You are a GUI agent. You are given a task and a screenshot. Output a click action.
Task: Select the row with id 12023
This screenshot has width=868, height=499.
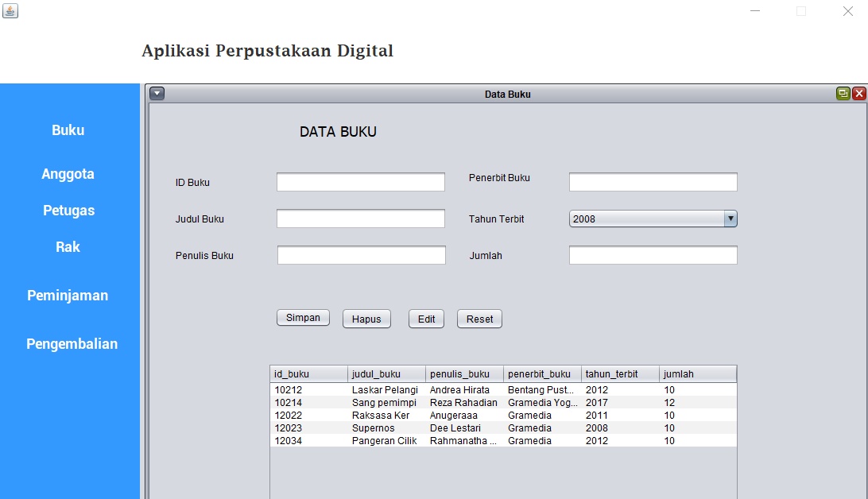click(503, 427)
